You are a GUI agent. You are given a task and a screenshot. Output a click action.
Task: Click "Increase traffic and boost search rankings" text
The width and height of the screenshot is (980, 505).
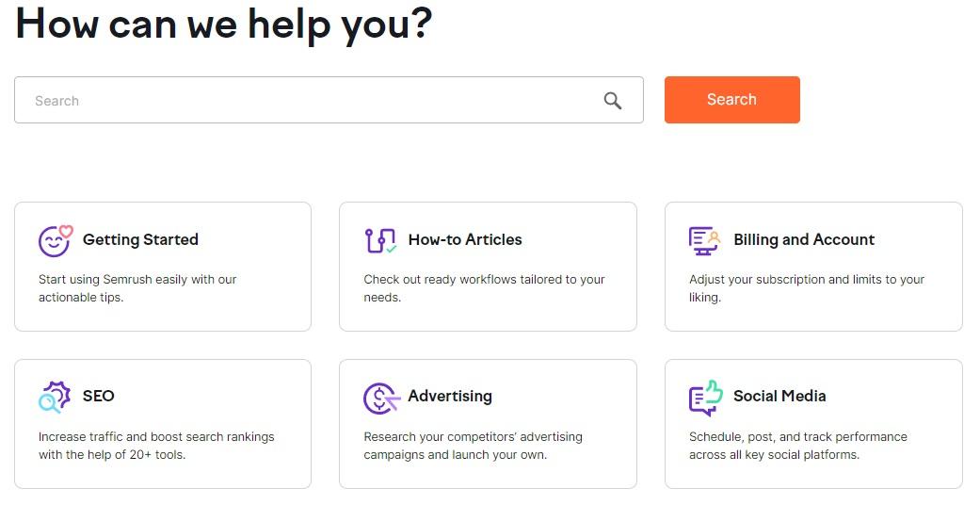(x=156, y=446)
